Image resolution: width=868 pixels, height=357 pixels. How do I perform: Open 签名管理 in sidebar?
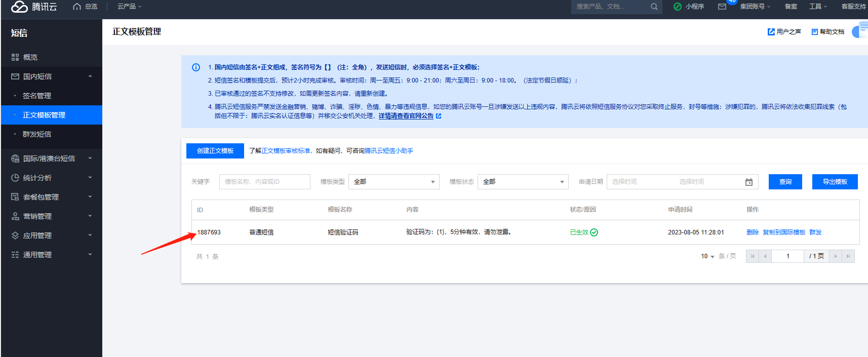click(x=52, y=96)
